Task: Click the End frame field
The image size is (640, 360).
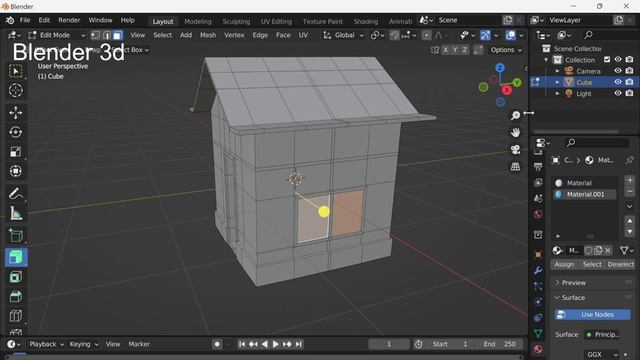Action: [x=500, y=344]
